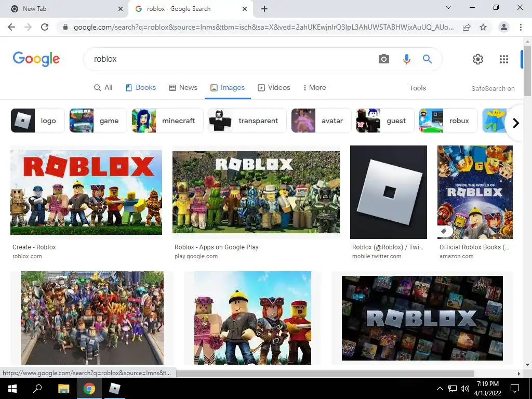Switch to the Videos tab
The width and height of the screenshot is (532, 399).
274,87
